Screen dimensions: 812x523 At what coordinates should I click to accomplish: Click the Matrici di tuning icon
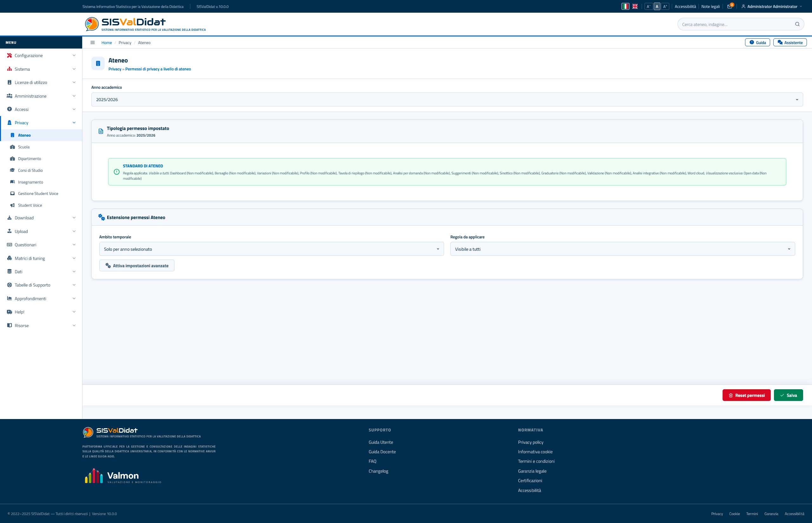10,258
